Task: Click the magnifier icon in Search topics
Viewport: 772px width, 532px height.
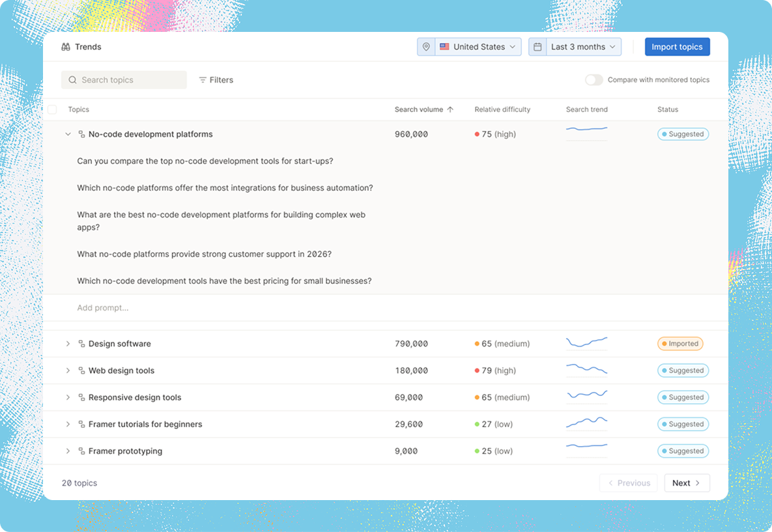Action: pos(72,79)
